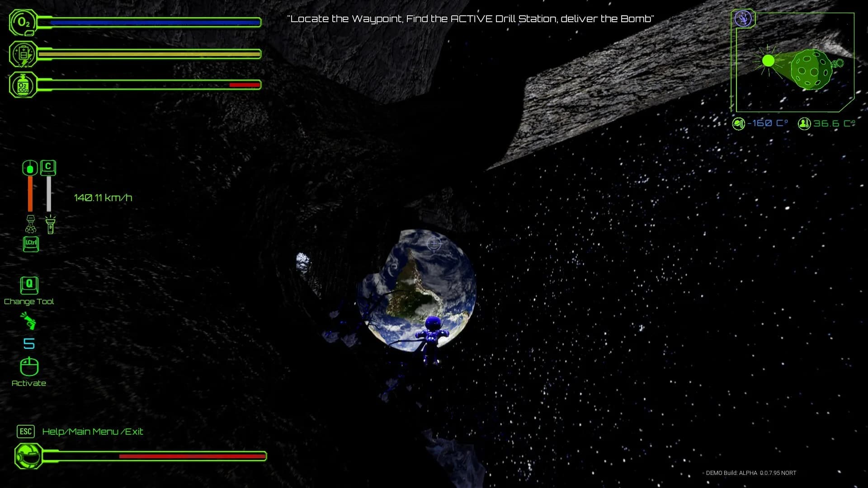This screenshot has height=488, width=868.
Task: Click the battery power icon
Action: click(24, 54)
